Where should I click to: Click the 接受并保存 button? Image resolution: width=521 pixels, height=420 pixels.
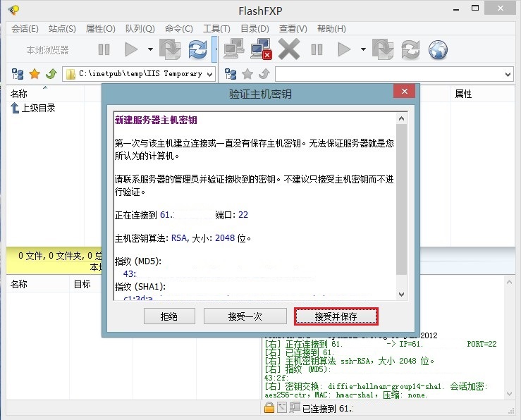(336, 316)
